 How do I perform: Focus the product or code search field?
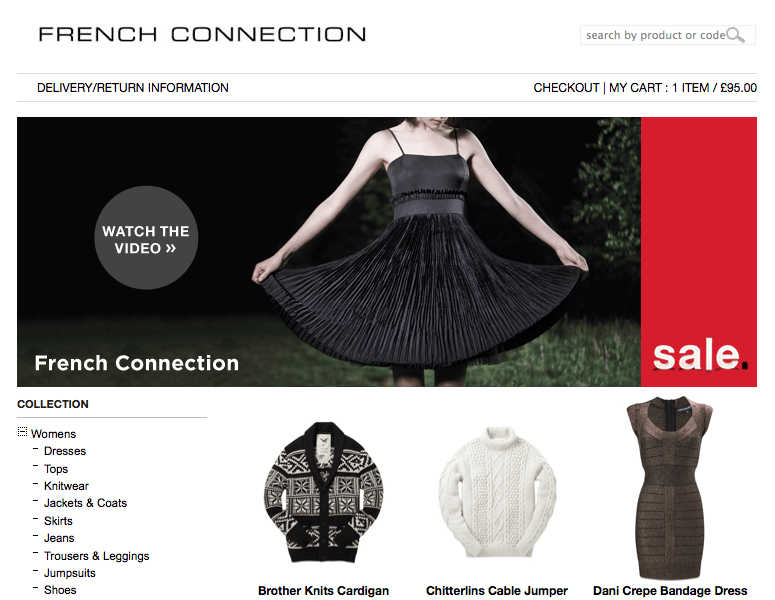point(667,35)
